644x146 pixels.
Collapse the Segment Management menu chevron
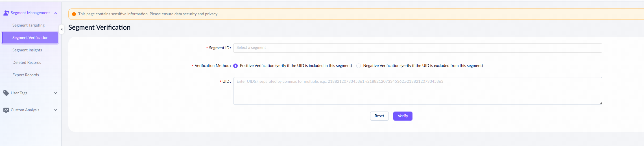(x=56, y=13)
